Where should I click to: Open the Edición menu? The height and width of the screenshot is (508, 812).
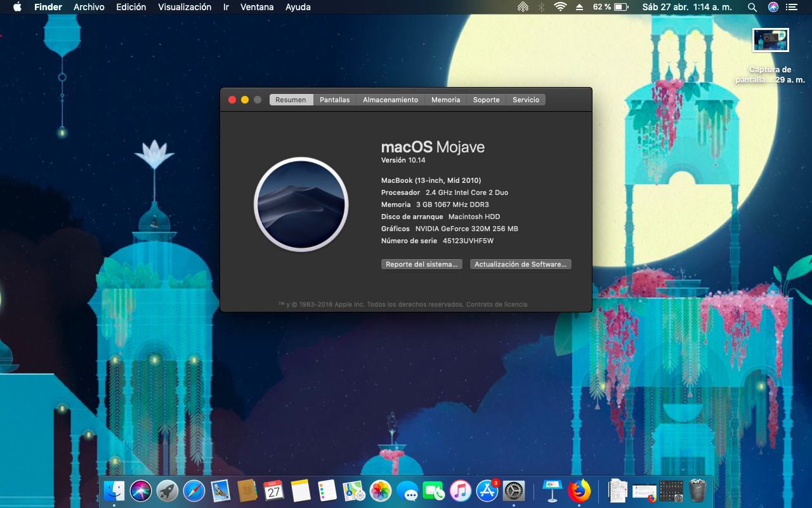[x=131, y=7]
